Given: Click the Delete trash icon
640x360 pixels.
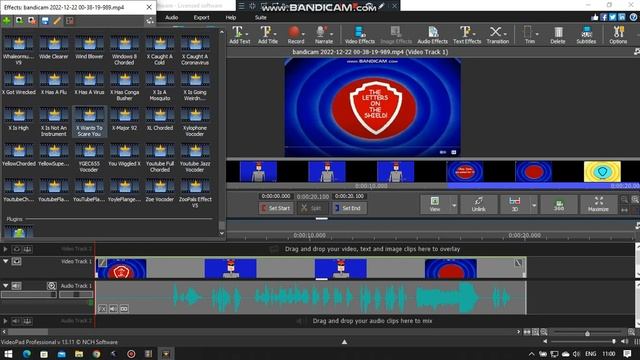Looking at the screenshot, I should point(558,35).
